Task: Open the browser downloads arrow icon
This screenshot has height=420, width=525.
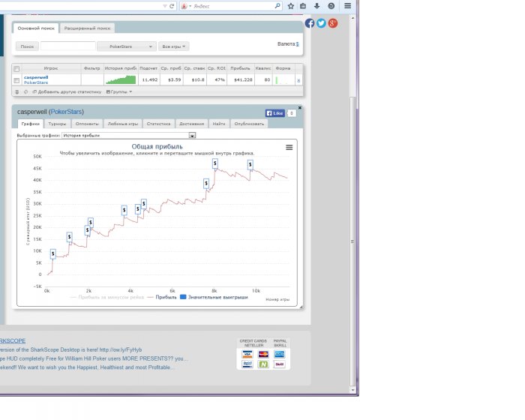Action: (x=316, y=6)
